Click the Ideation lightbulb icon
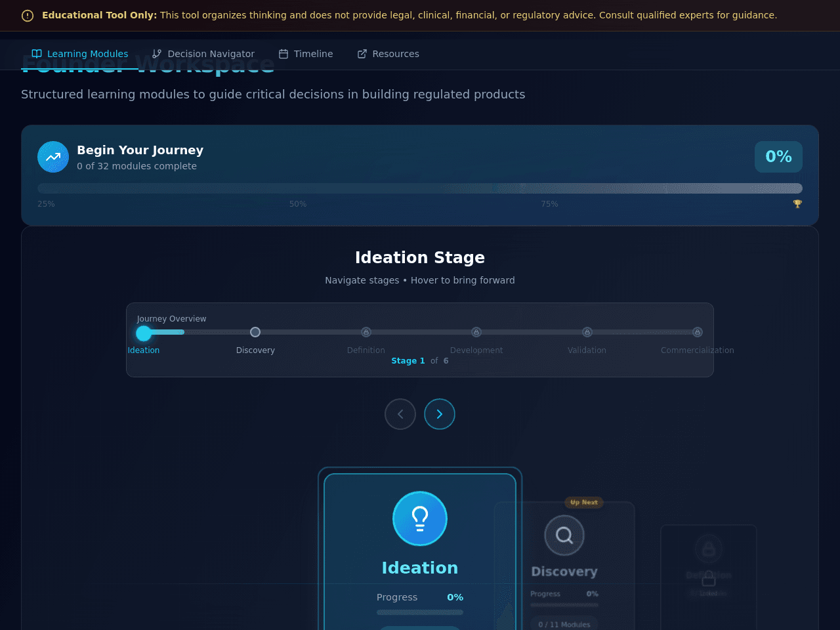The height and width of the screenshot is (630, 840). pyautogui.click(x=420, y=518)
